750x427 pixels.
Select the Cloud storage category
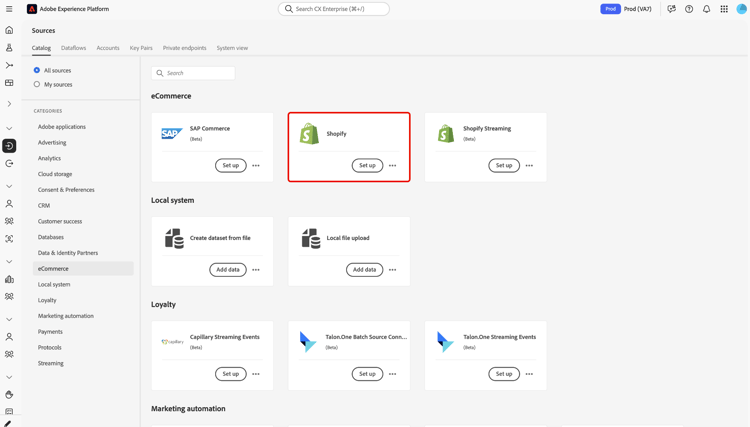55,174
